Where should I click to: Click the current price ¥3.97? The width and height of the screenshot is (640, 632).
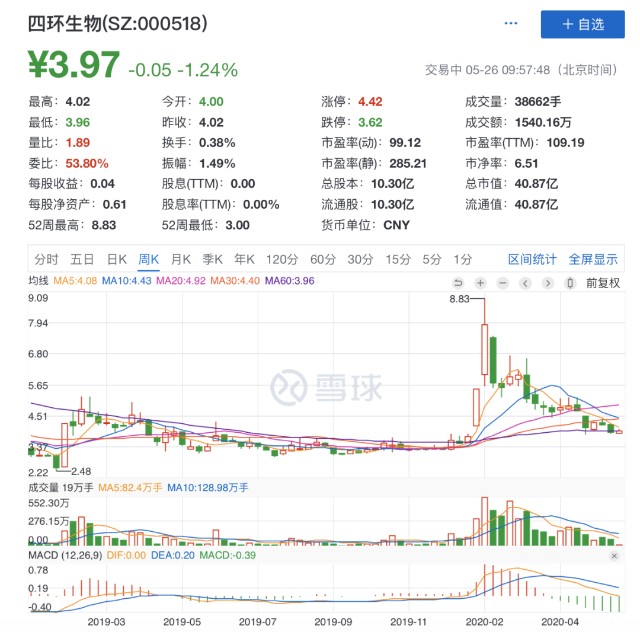pos(74,64)
